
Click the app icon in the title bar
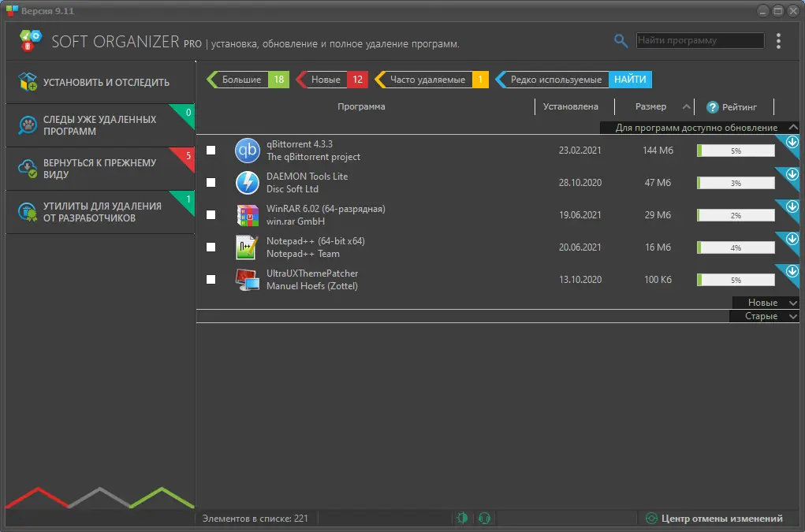point(12,10)
